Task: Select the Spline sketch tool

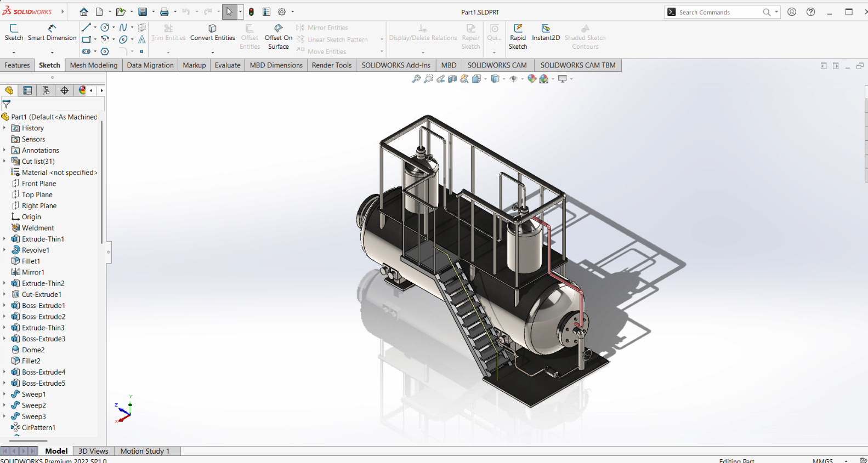Action: (123, 27)
